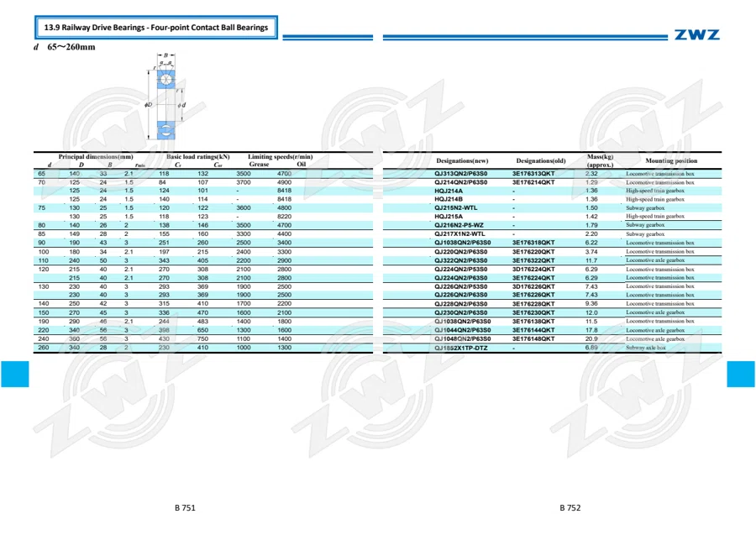Viewport: 756px width, 535px height.
Task: Click old designation '3E176322QKT'
Action: click(533, 260)
